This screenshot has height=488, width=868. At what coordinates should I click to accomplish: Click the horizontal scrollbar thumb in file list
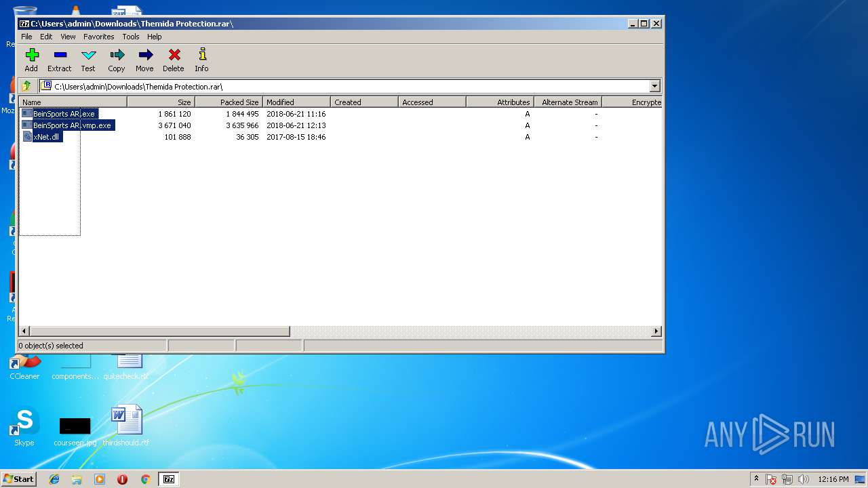(x=160, y=331)
